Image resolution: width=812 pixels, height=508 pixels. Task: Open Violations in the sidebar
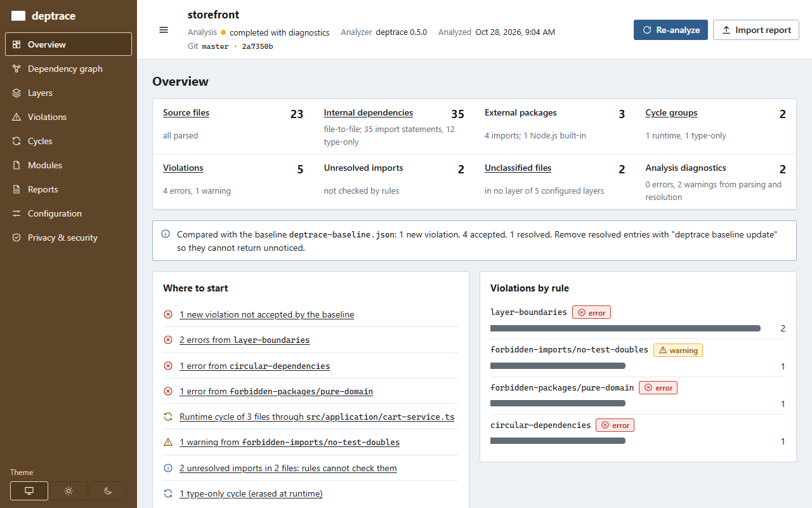[x=69, y=117]
